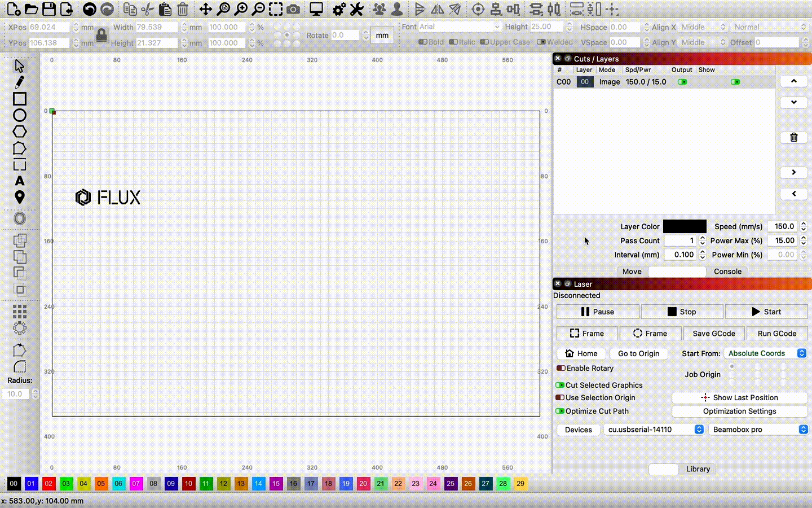This screenshot has height=508, width=812.
Task: Toggle Italic font switch
Action: 453,42
